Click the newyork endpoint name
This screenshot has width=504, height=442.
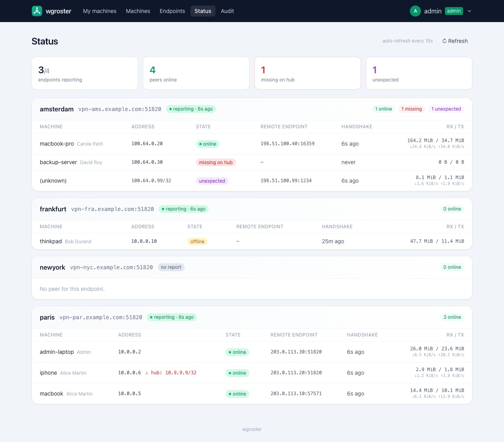52,267
